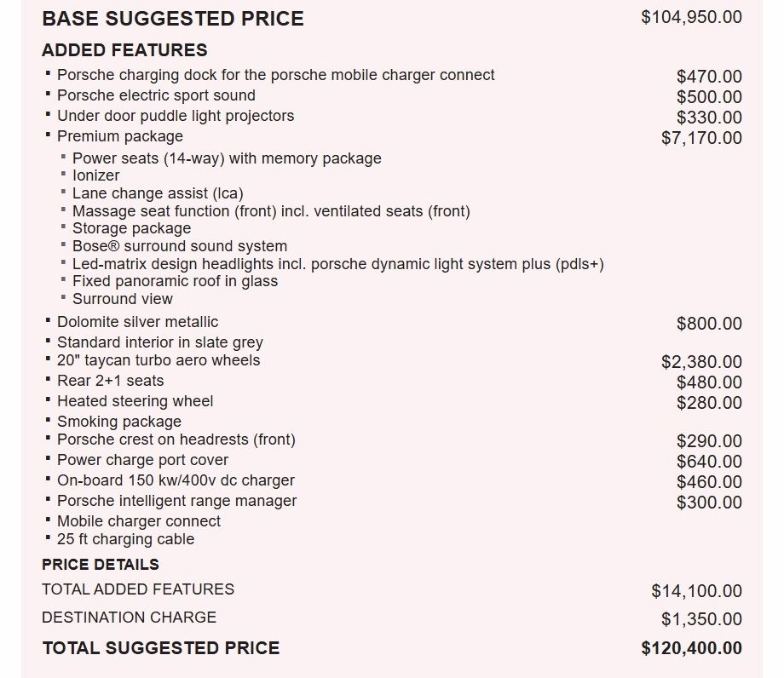Select Bose surround sound system item

(180, 246)
